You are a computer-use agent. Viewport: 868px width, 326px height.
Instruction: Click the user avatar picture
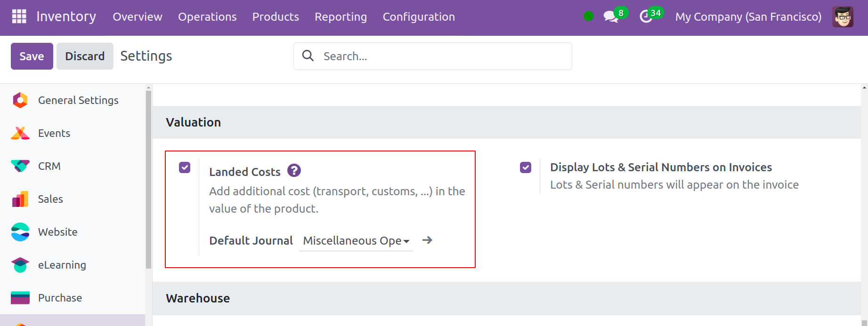tap(842, 17)
